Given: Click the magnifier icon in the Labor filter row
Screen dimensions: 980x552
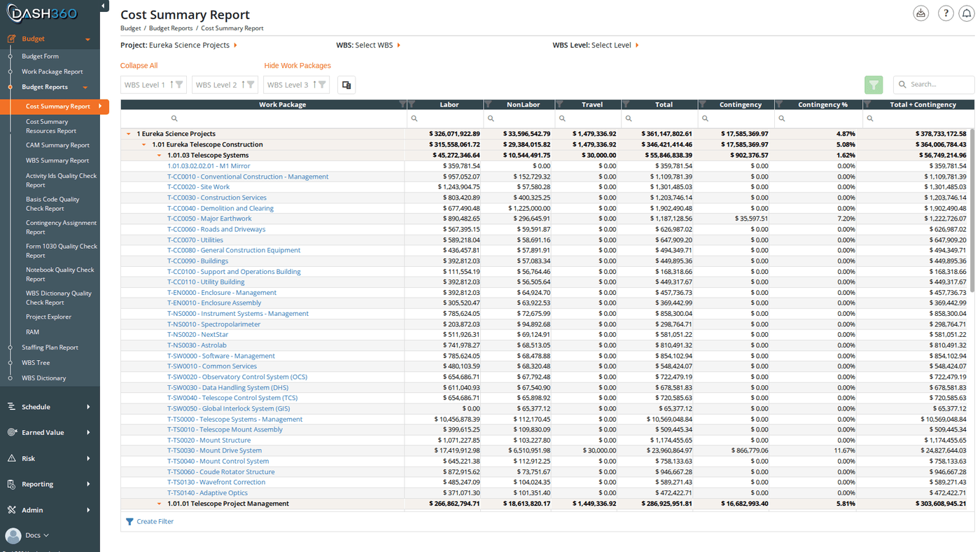Looking at the screenshot, I should [414, 118].
